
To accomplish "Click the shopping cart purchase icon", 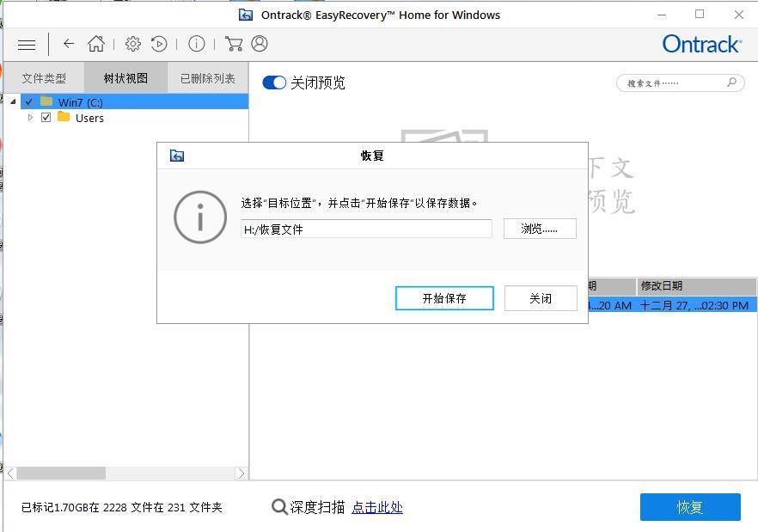I will coord(234,44).
